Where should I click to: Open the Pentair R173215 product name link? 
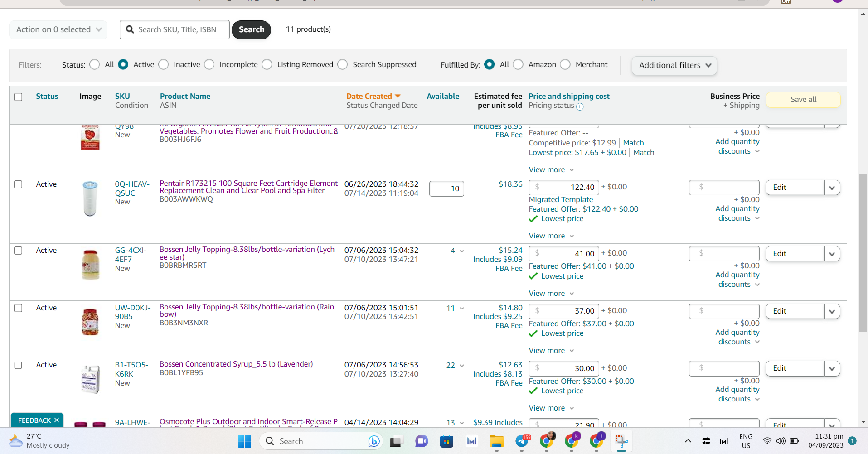click(x=248, y=187)
